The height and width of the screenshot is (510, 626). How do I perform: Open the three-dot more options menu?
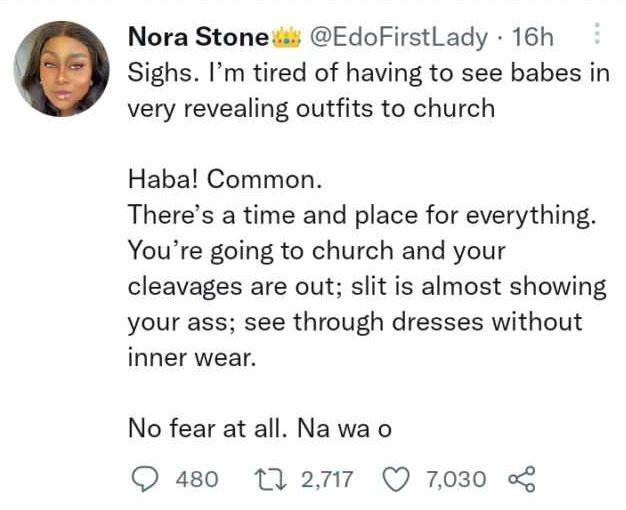pyautogui.click(x=598, y=34)
